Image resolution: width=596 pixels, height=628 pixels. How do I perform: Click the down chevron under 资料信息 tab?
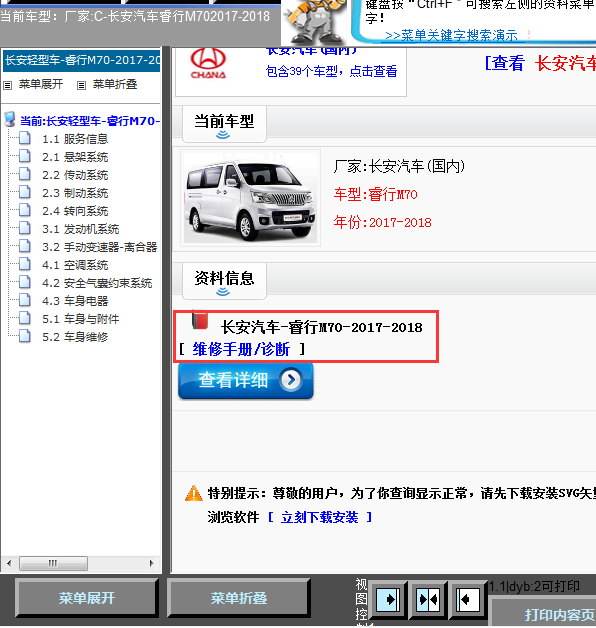223,292
